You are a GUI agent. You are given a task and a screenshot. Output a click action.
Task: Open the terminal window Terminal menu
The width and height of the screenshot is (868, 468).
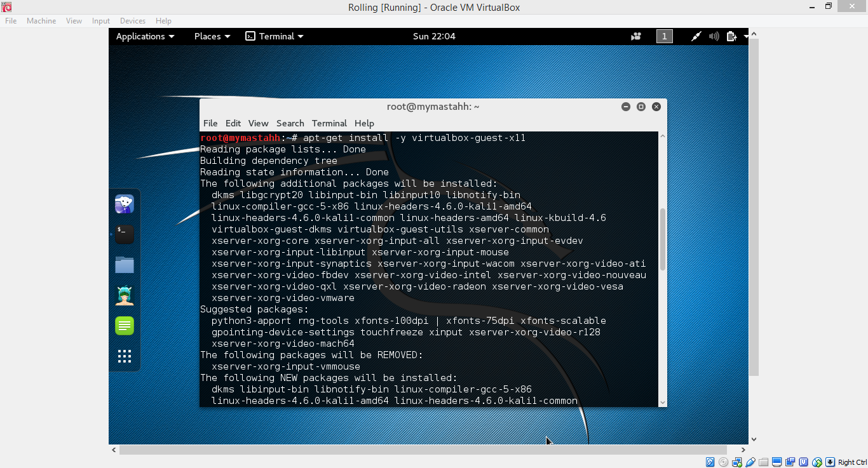[x=329, y=123]
